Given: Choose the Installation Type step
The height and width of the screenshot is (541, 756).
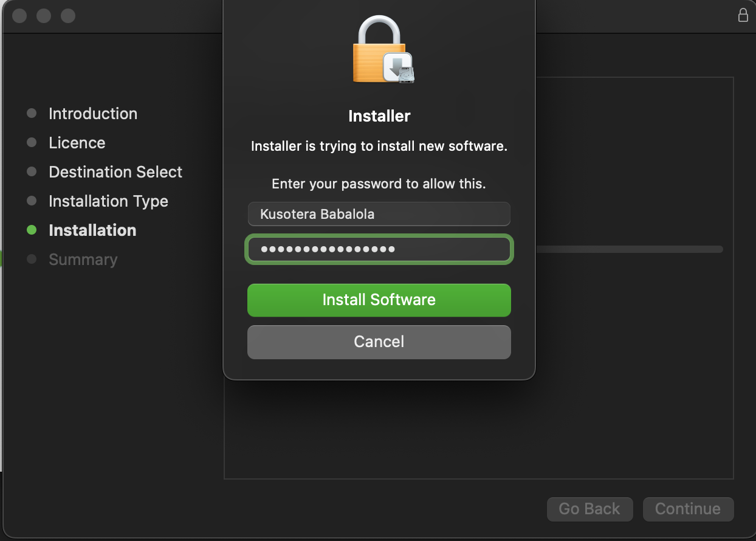Looking at the screenshot, I should [x=108, y=201].
